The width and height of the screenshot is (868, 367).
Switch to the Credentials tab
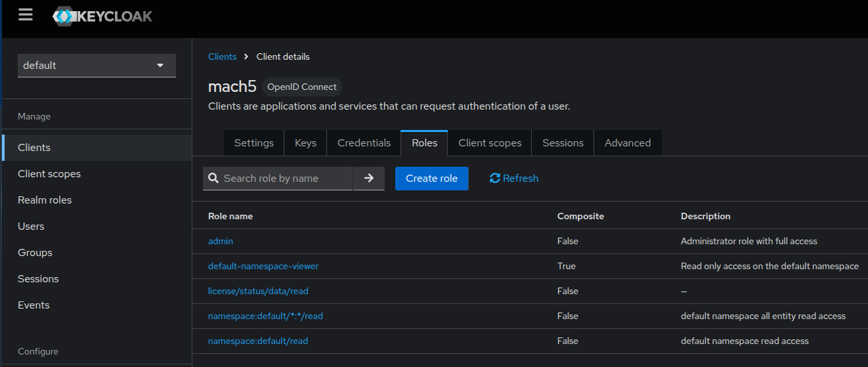coord(364,143)
